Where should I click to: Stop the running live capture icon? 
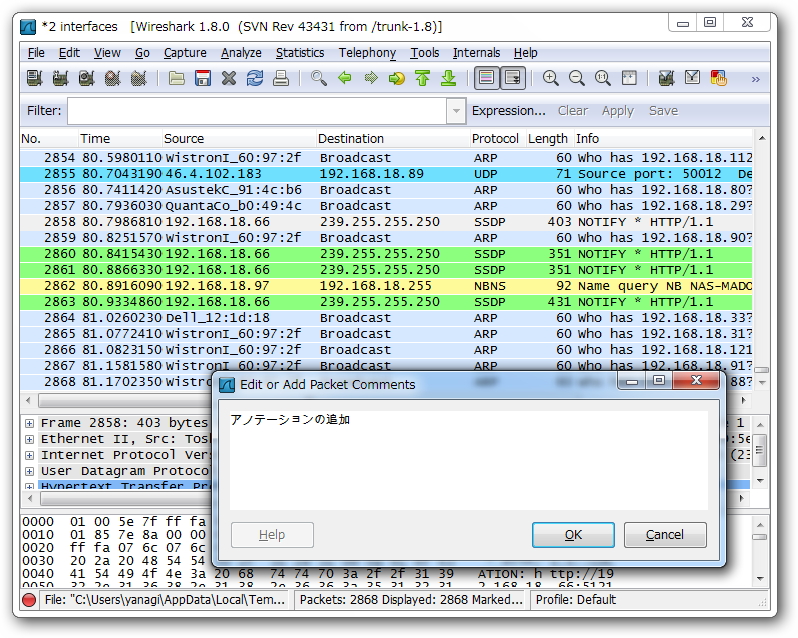[x=112, y=78]
